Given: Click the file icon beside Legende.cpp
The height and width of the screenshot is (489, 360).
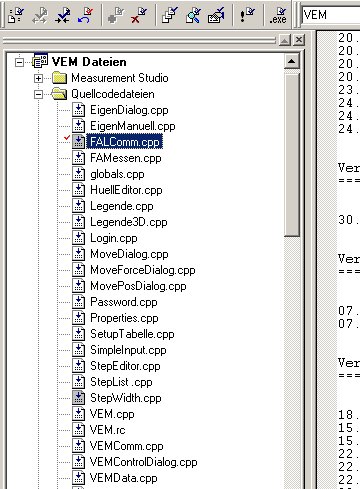Looking at the screenshot, I should 79,206.
